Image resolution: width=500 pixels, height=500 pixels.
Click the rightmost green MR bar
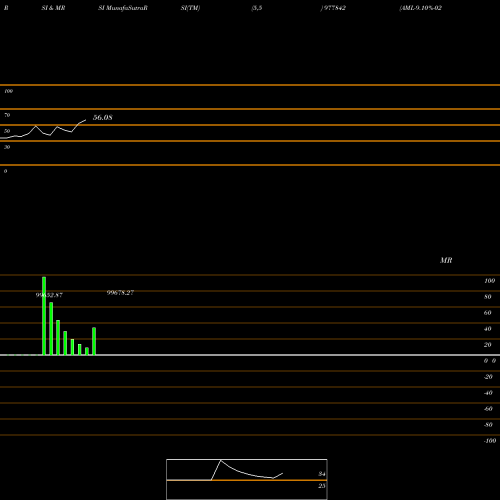[94, 341]
